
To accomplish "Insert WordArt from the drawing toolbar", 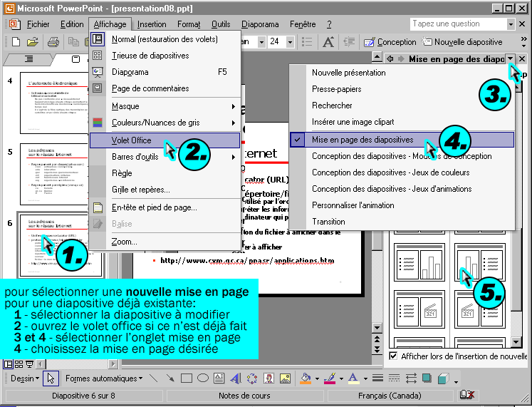I will pyautogui.click(x=235, y=378).
